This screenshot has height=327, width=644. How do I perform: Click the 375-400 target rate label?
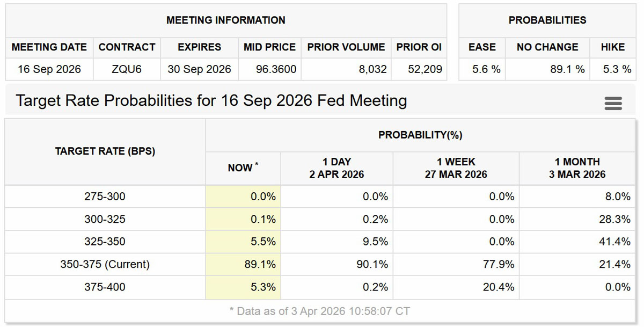[x=105, y=287]
